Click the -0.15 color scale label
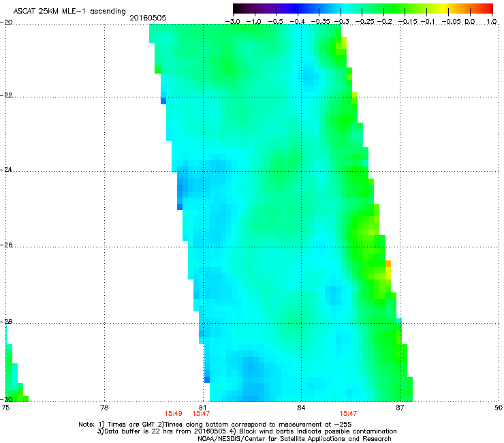The width and height of the screenshot is (504, 443). click(x=407, y=22)
